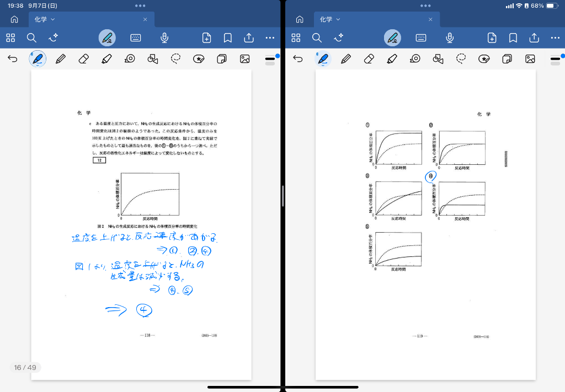Switch to keyboard typing mode in right pane

click(x=421, y=37)
